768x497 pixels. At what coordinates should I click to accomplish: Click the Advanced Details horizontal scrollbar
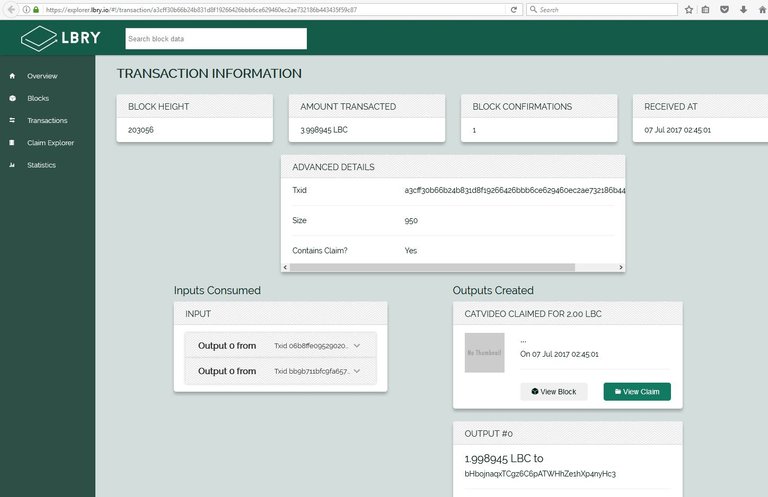[432, 268]
